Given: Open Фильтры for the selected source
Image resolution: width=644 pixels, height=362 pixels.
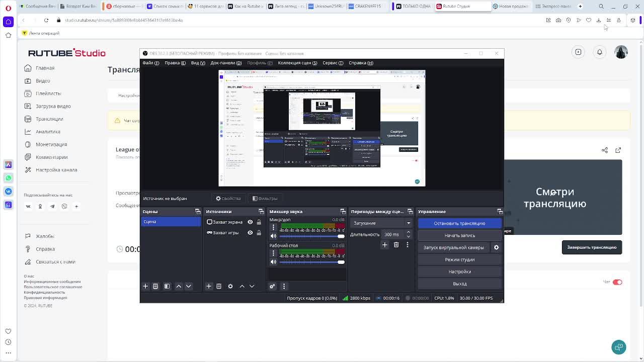Looking at the screenshot, I should [265, 199].
